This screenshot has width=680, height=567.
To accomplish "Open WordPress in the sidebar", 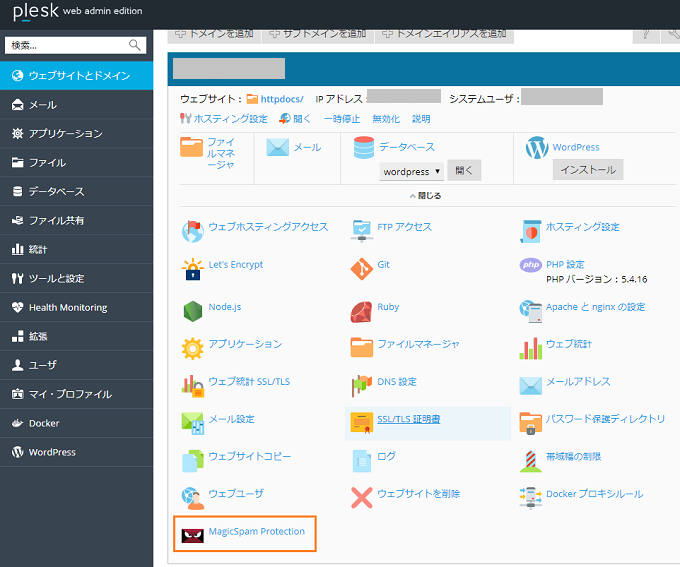I will coord(76,452).
